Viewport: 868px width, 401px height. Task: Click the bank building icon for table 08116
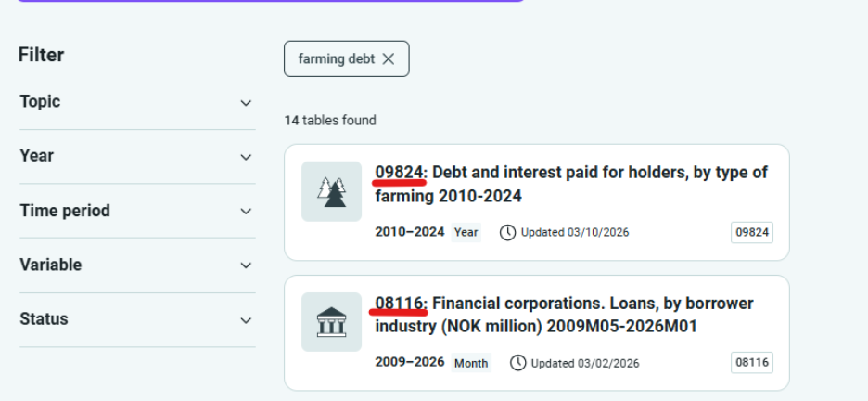pyautogui.click(x=332, y=322)
